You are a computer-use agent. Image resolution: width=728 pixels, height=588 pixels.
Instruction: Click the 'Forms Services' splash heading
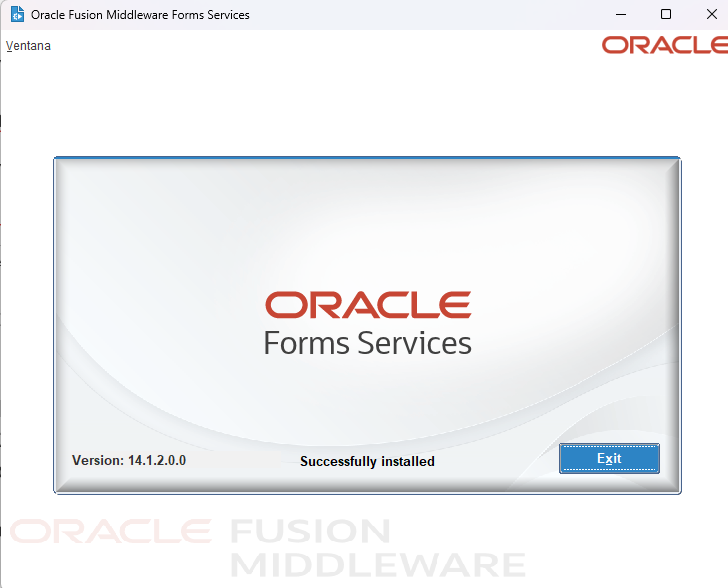point(368,343)
